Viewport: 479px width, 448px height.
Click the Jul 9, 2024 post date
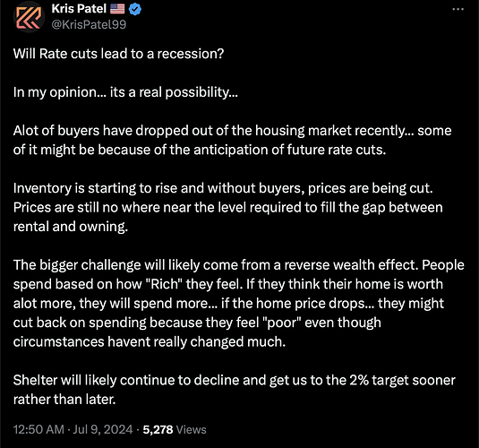103,429
